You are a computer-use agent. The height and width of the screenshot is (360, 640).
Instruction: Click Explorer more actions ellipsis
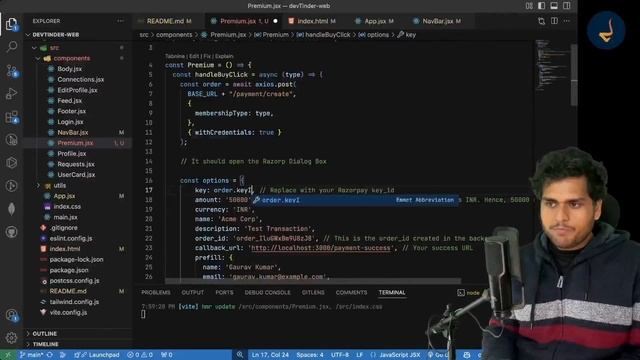pos(120,21)
